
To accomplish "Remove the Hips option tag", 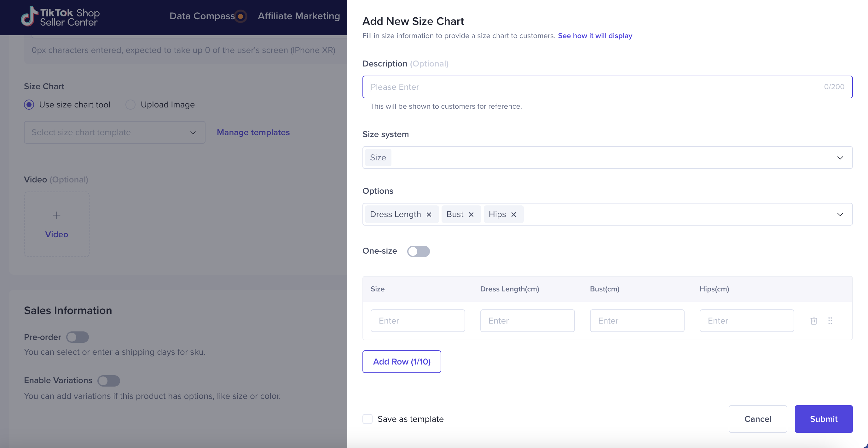I will coord(513,215).
